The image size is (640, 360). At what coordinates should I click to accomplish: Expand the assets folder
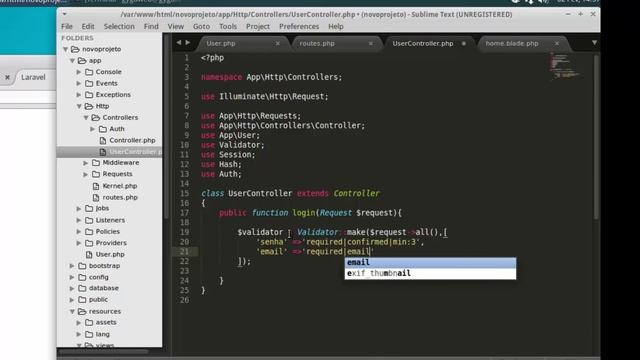(x=79, y=322)
